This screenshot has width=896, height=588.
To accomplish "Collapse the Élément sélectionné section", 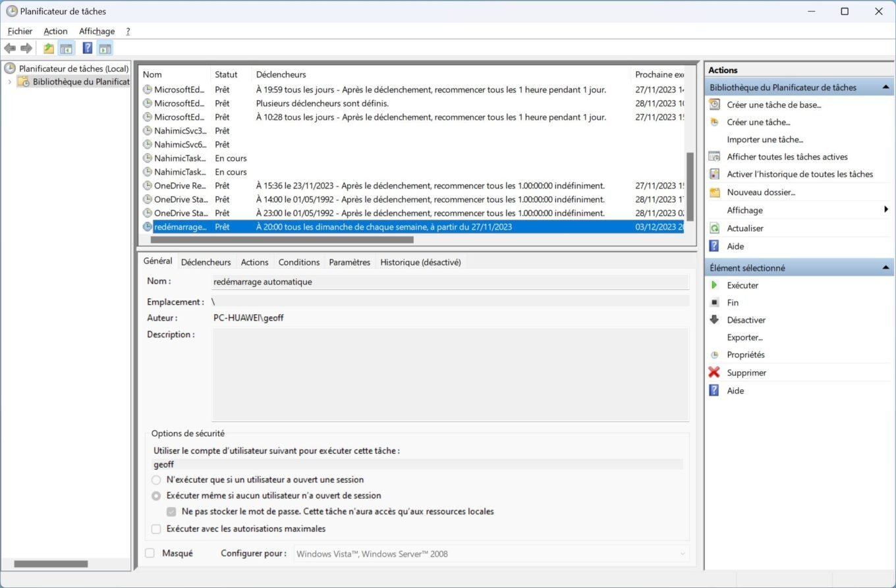I will pyautogui.click(x=885, y=268).
